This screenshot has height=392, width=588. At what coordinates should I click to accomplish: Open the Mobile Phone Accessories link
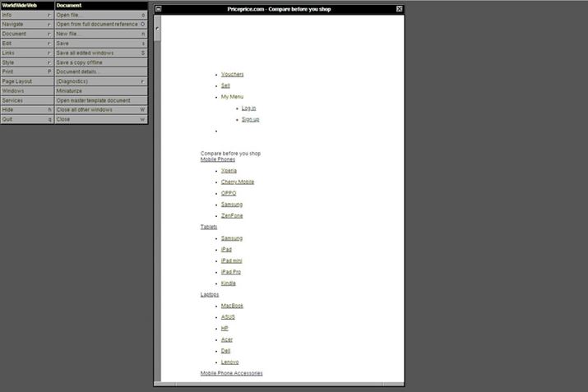(231, 373)
